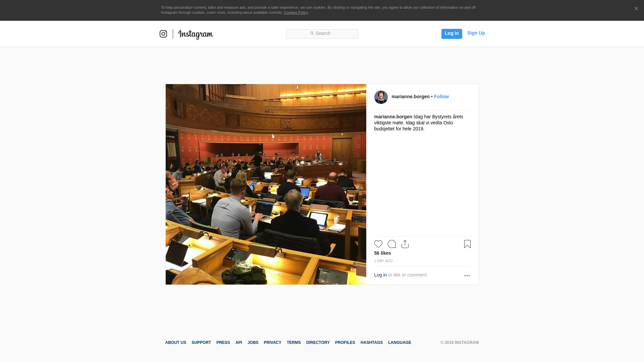Open comments via the speech bubble icon
The width and height of the screenshot is (644, 362).
[391, 244]
